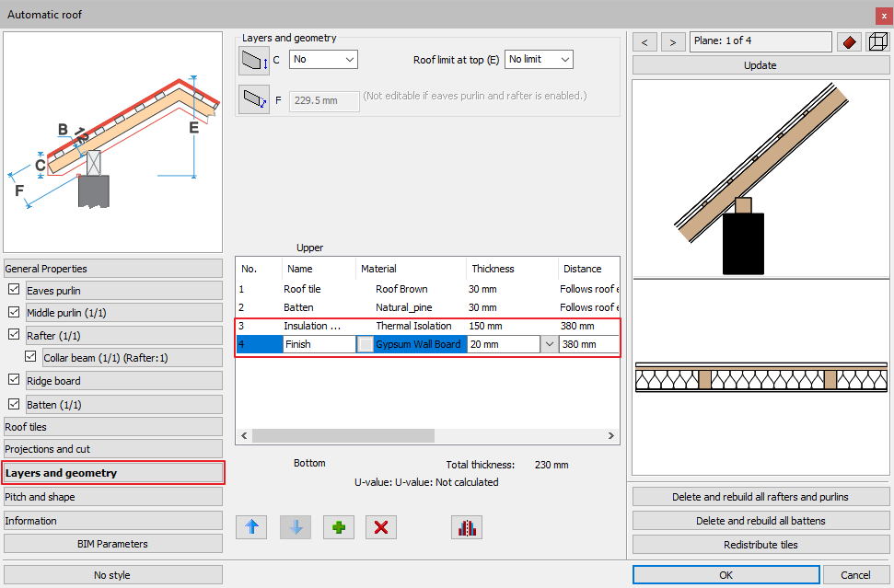Add a new layer with green plus icon
Screen dimensions: 894x588
338,527
